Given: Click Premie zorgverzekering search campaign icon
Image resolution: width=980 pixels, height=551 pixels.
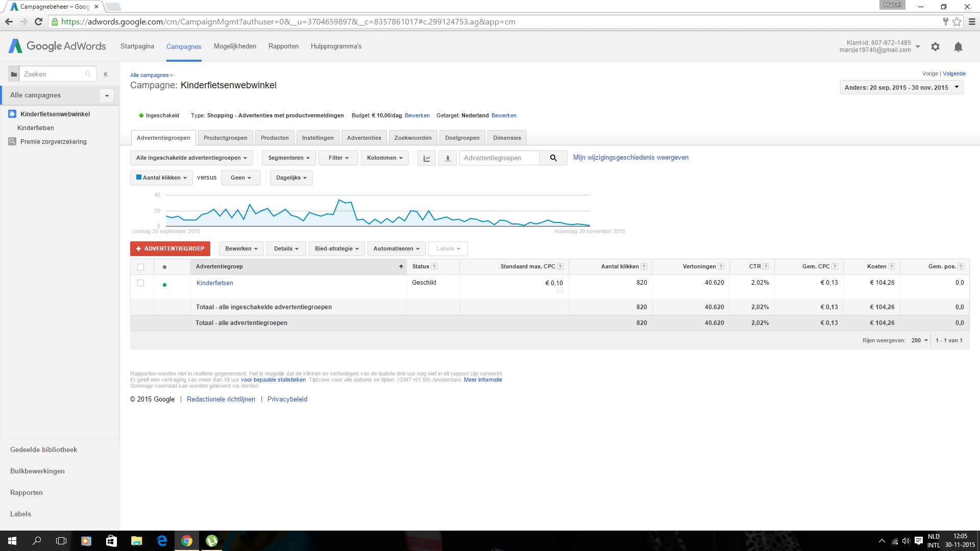Looking at the screenshot, I should [13, 141].
